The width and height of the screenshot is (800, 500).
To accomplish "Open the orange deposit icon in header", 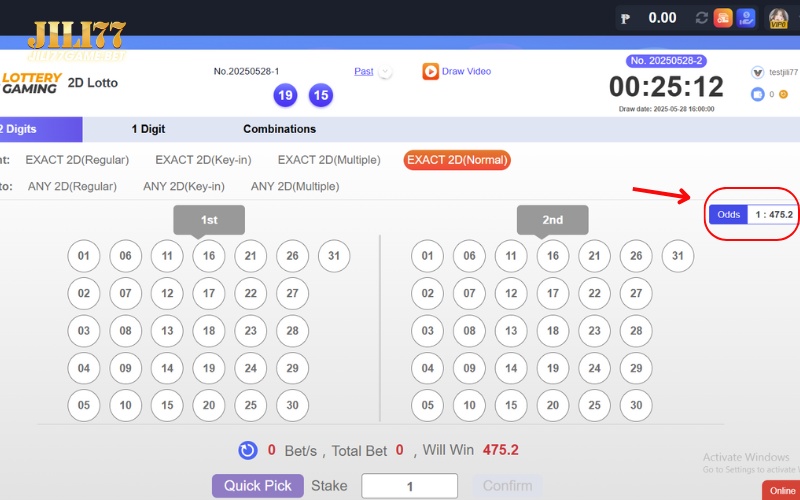I will (723, 18).
